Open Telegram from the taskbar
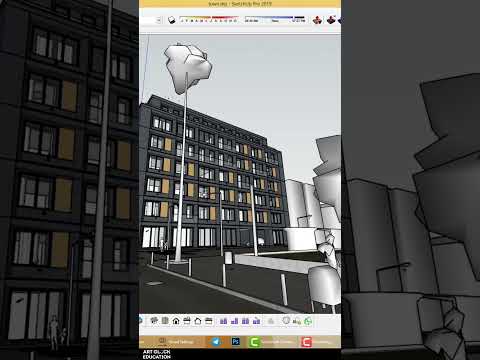Screen dimensions: 480x360 click(216, 342)
